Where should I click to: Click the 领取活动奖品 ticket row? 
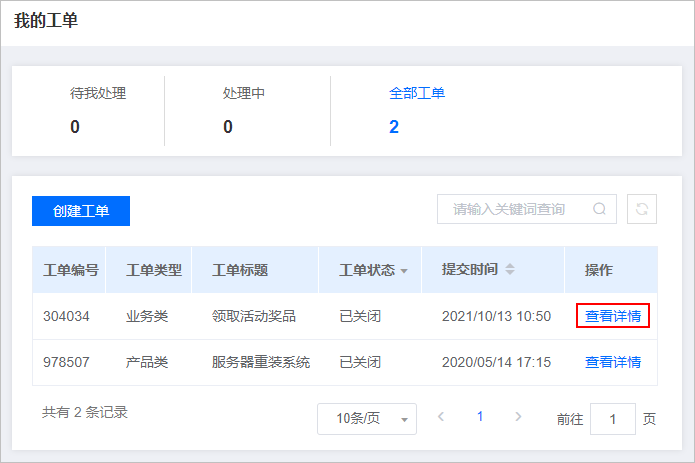pos(345,316)
